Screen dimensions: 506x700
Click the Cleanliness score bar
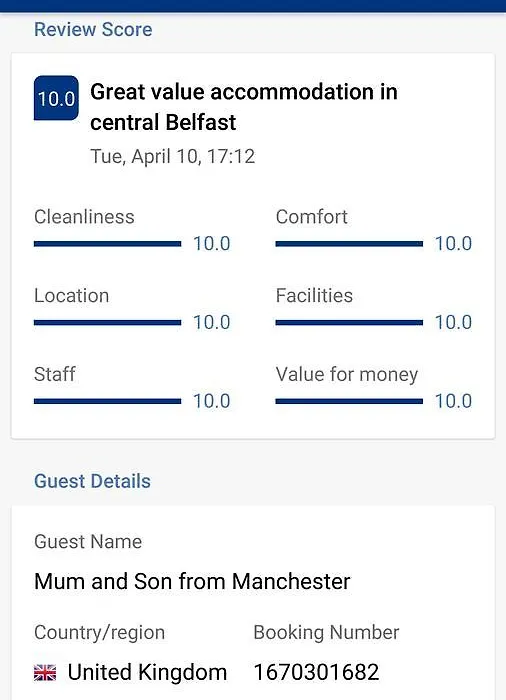(x=108, y=244)
